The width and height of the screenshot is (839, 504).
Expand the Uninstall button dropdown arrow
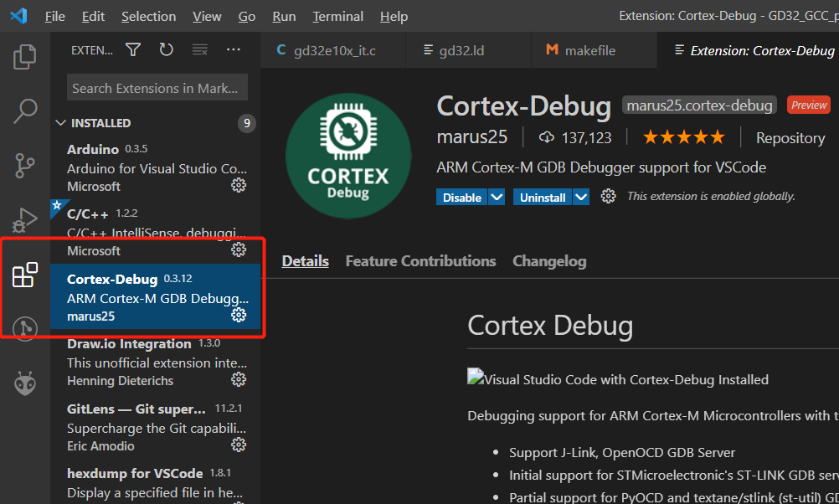pos(581,197)
